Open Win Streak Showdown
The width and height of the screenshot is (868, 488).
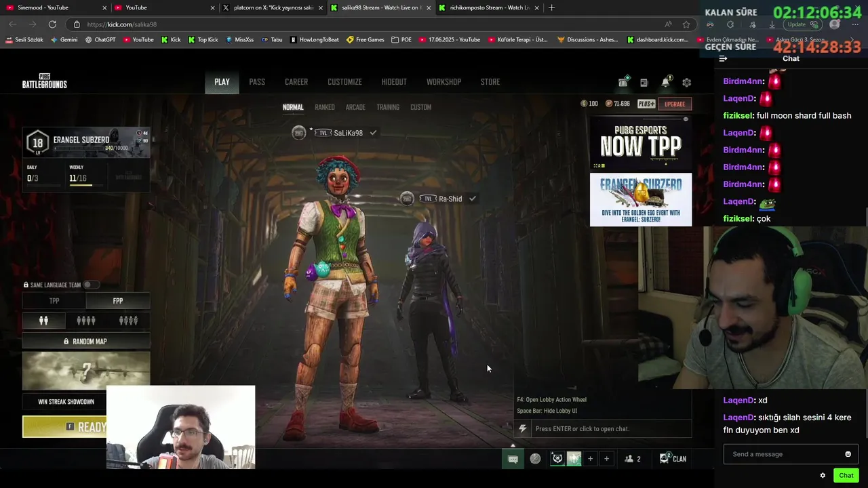coord(65,402)
